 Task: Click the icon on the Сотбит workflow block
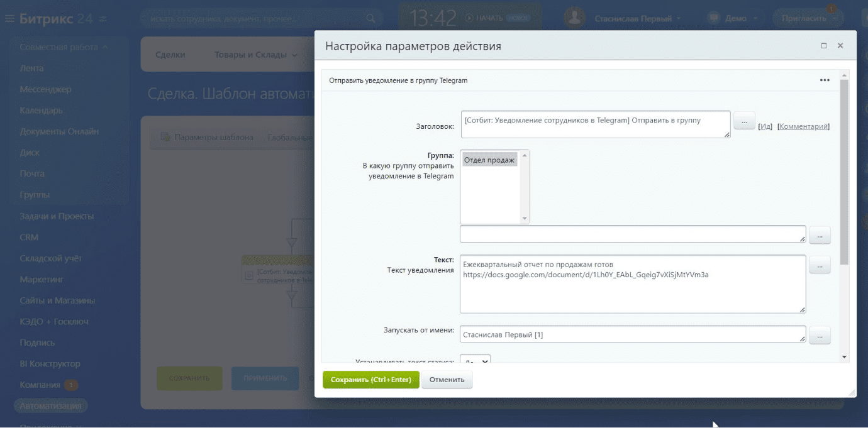point(249,275)
